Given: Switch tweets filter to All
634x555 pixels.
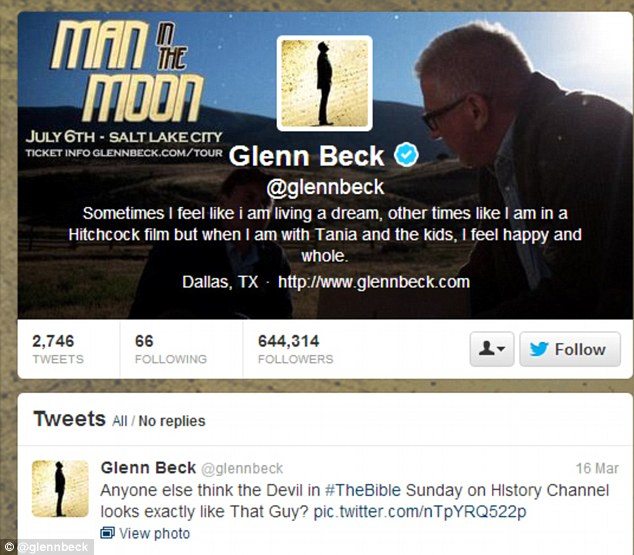Looking at the screenshot, I should (x=120, y=421).
